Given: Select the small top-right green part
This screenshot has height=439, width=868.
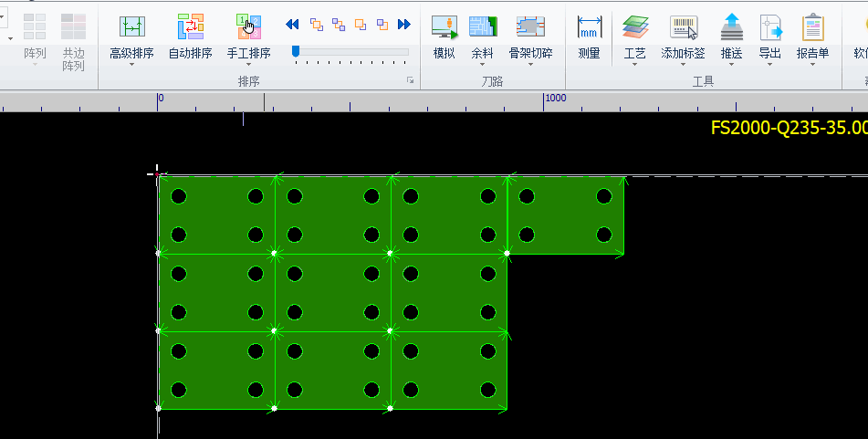Looking at the screenshot, I should (x=565, y=215).
